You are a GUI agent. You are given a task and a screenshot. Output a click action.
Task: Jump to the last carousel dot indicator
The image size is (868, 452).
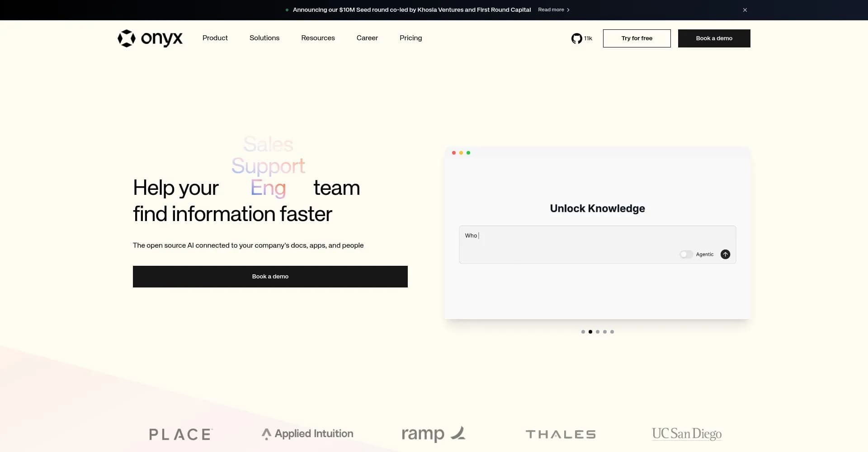(612, 332)
